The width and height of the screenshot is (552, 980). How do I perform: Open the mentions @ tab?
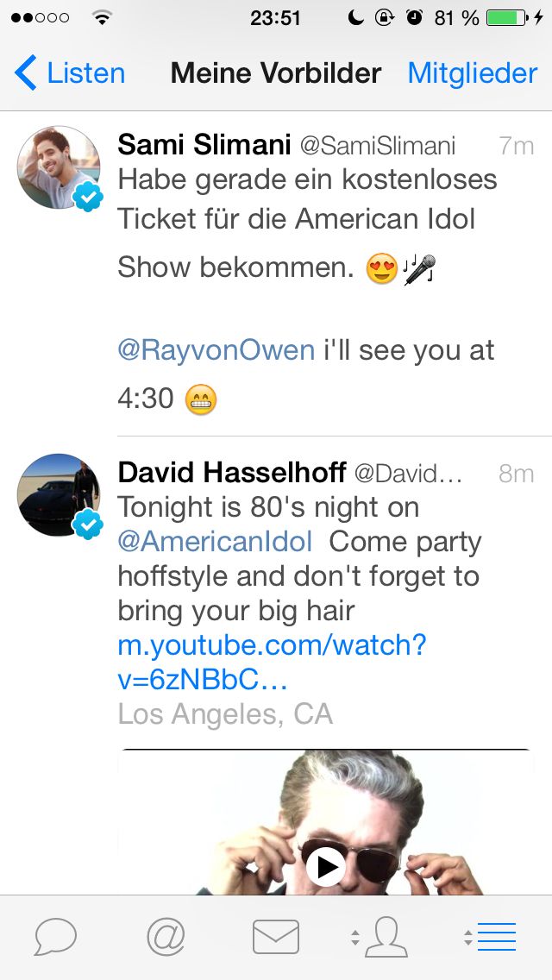click(x=166, y=936)
